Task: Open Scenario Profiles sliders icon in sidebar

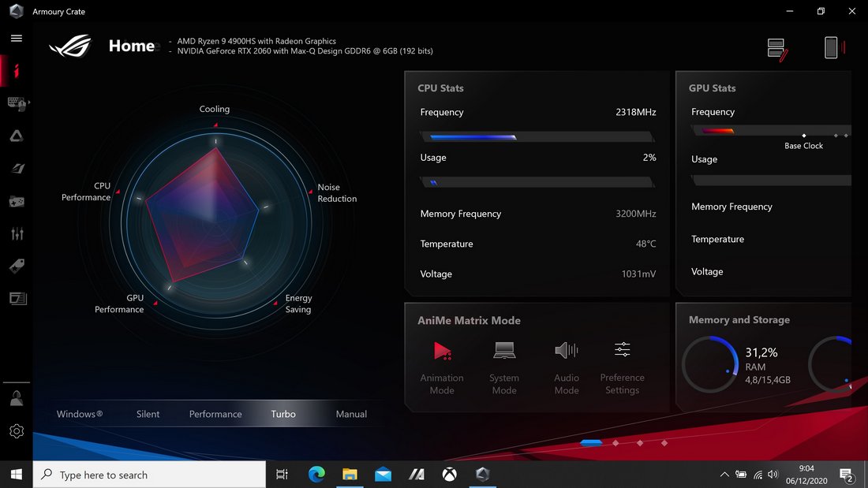Action: coord(17,234)
